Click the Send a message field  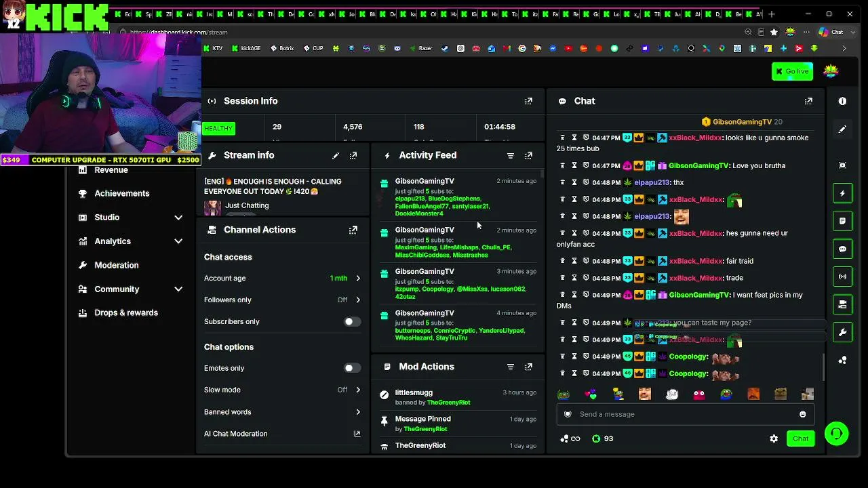click(685, 414)
